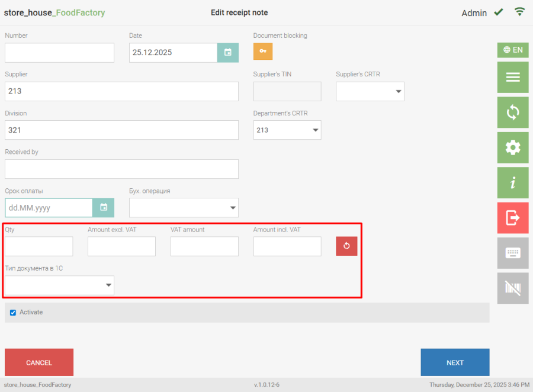Image resolution: width=533 pixels, height=392 pixels.
Task: Open the Date calendar picker icon
Action: [228, 53]
